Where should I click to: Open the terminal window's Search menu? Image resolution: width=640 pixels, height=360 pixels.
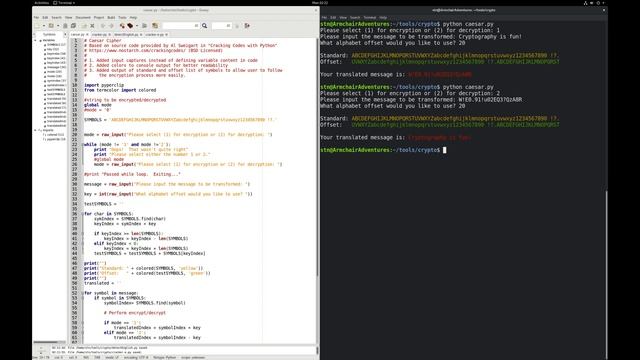pos(355,18)
